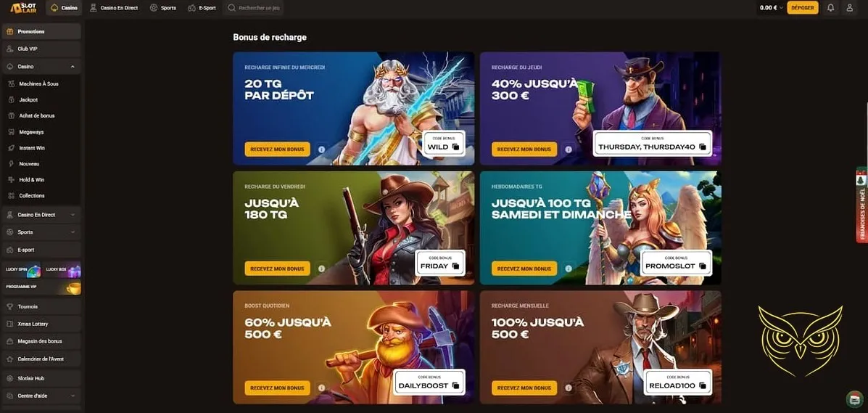Show info for Thursday reload bonus

pyautogui.click(x=568, y=149)
